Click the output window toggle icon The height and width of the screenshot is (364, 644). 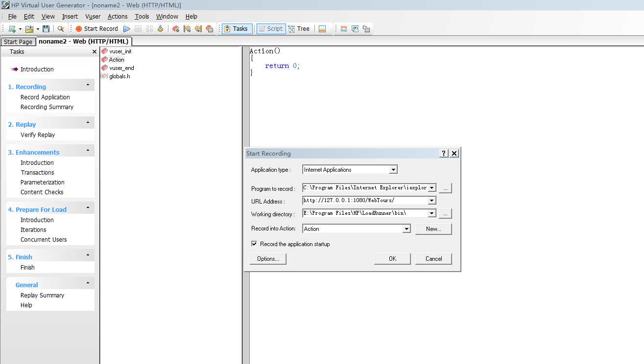[x=322, y=29]
